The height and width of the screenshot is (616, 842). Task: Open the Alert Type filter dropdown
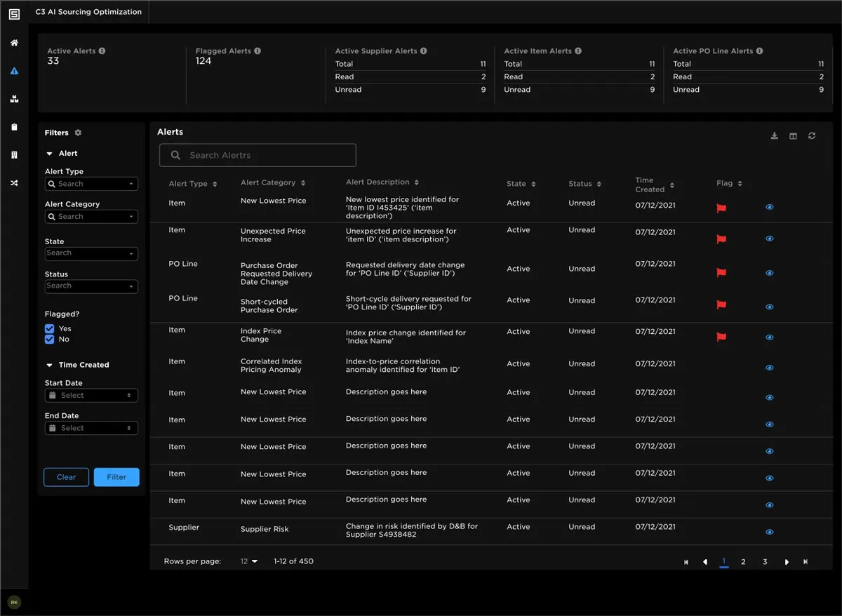coord(91,184)
